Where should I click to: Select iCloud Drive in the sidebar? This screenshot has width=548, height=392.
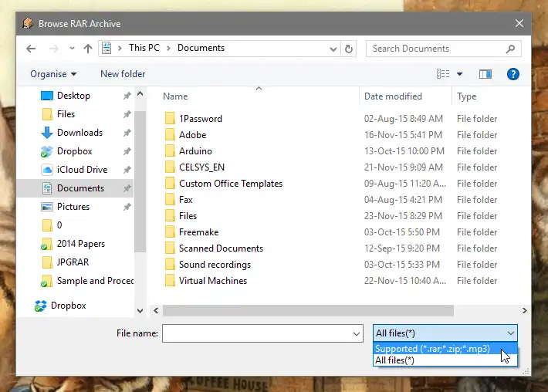[x=82, y=170]
